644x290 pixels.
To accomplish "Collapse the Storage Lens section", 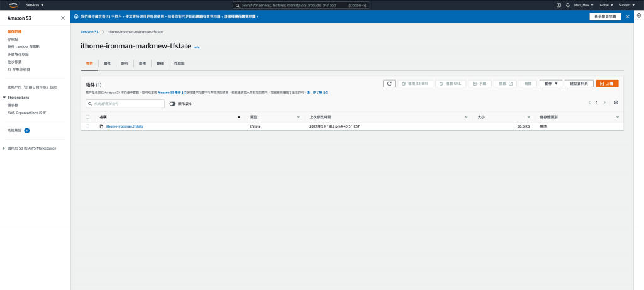I will (x=4, y=98).
